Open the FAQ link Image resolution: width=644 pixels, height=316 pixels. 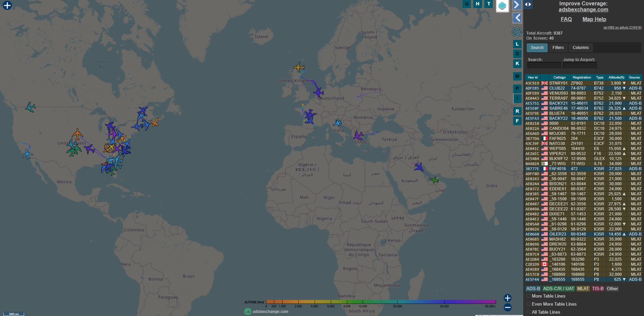click(566, 19)
